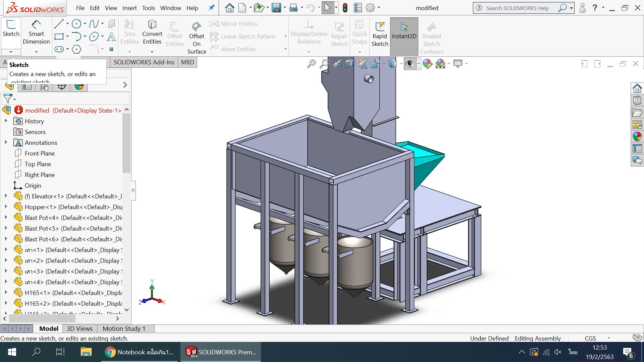The width and height of the screenshot is (644, 362).
Task: Select the Line sketch tool
Action: tap(59, 24)
